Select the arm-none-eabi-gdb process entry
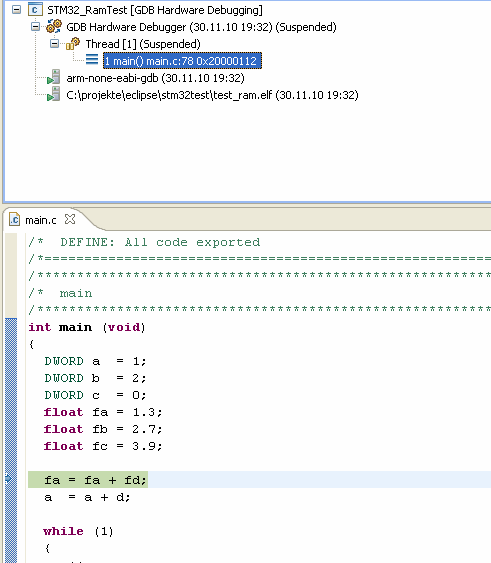 pyautogui.click(x=155, y=78)
